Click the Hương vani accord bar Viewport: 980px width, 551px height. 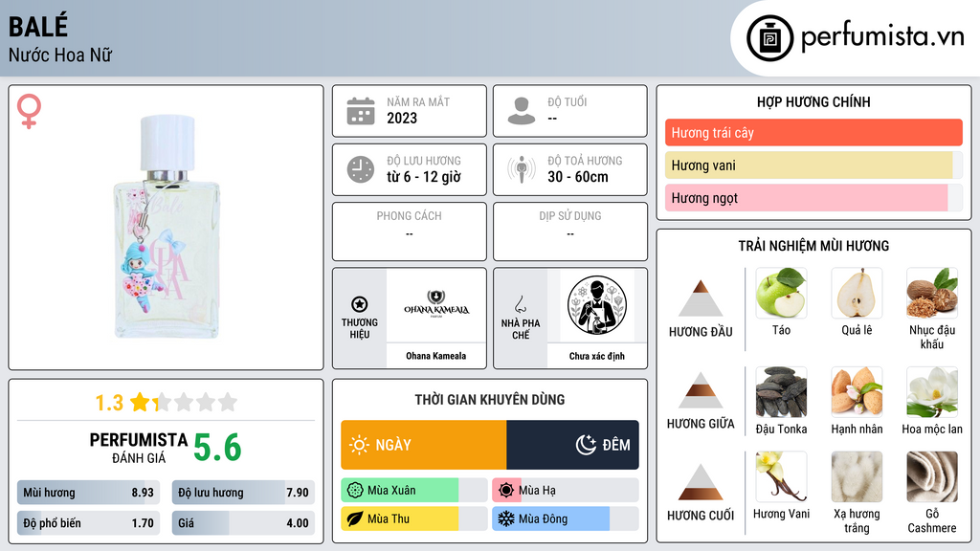click(x=813, y=165)
